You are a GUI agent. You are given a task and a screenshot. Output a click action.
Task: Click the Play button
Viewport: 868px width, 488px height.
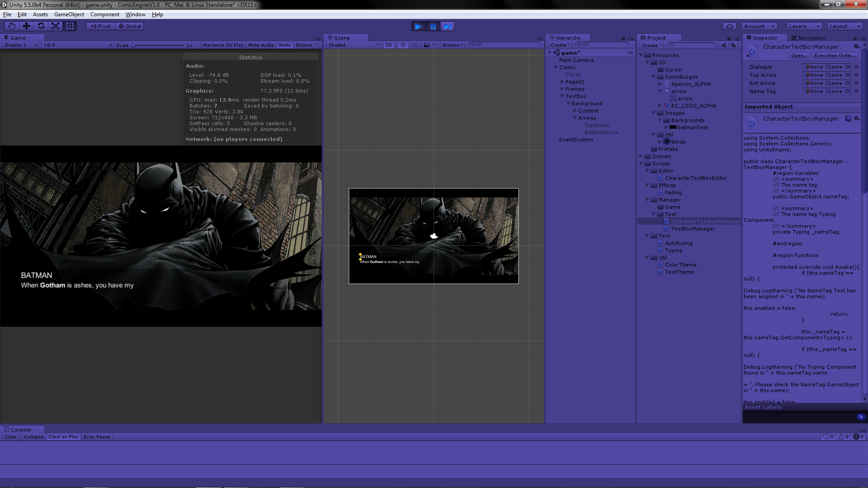[x=419, y=26]
